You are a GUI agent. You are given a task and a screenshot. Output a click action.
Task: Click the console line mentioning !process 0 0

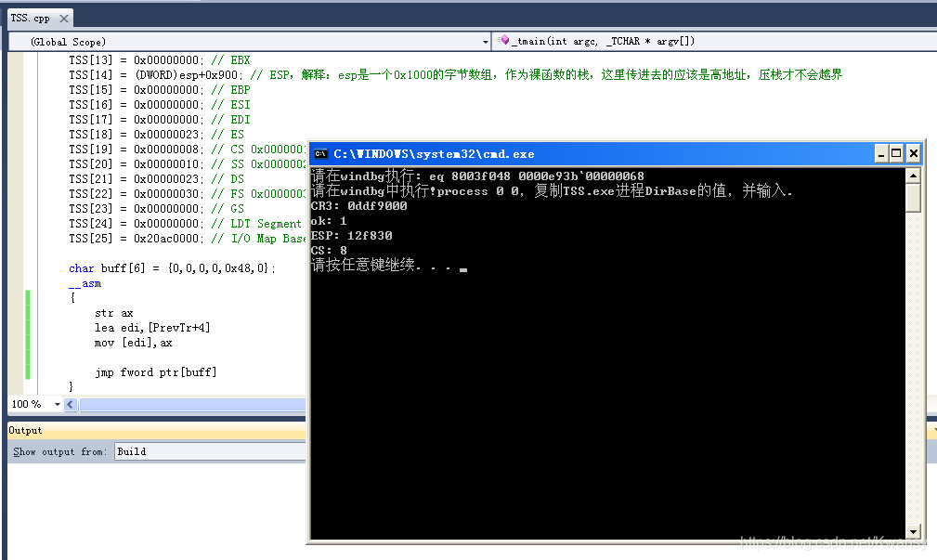[x=552, y=190]
